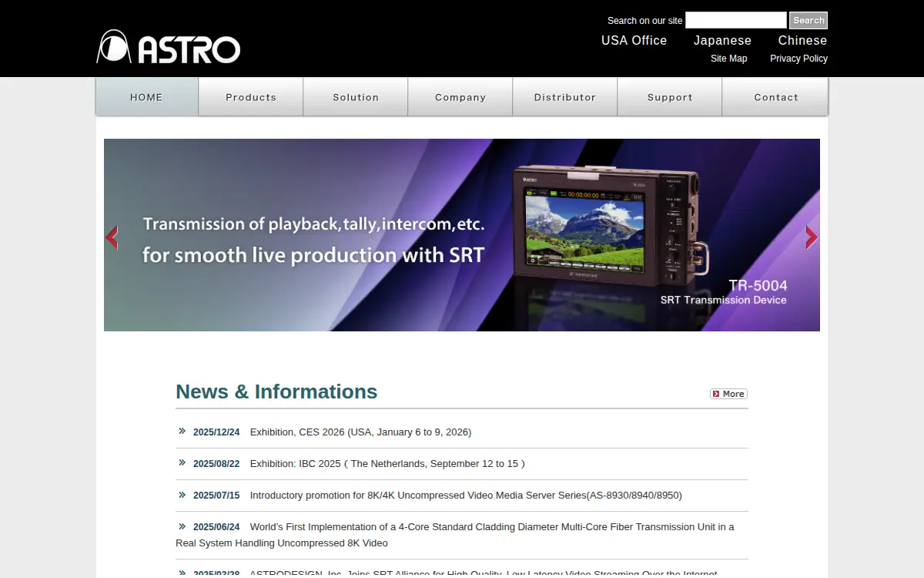The image size is (924, 578).
Task: Show the previous banner slide with left arrow
Action: pyautogui.click(x=112, y=237)
